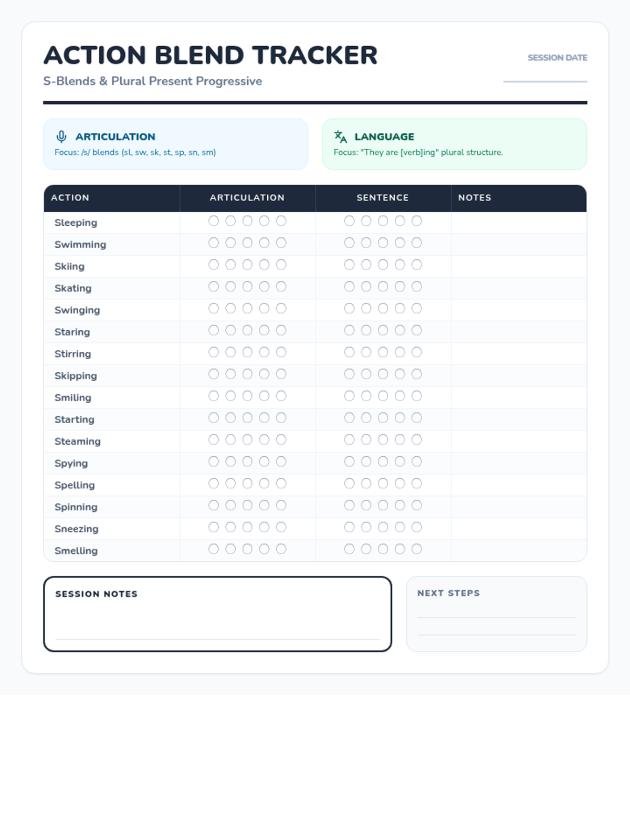630x840 pixels.
Task: Click the translate icon beside Language
Action: (340, 136)
